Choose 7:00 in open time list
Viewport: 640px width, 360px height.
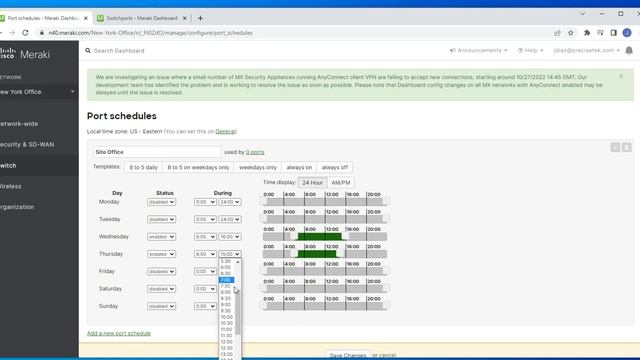pyautogui.click(x=227, y=280)
